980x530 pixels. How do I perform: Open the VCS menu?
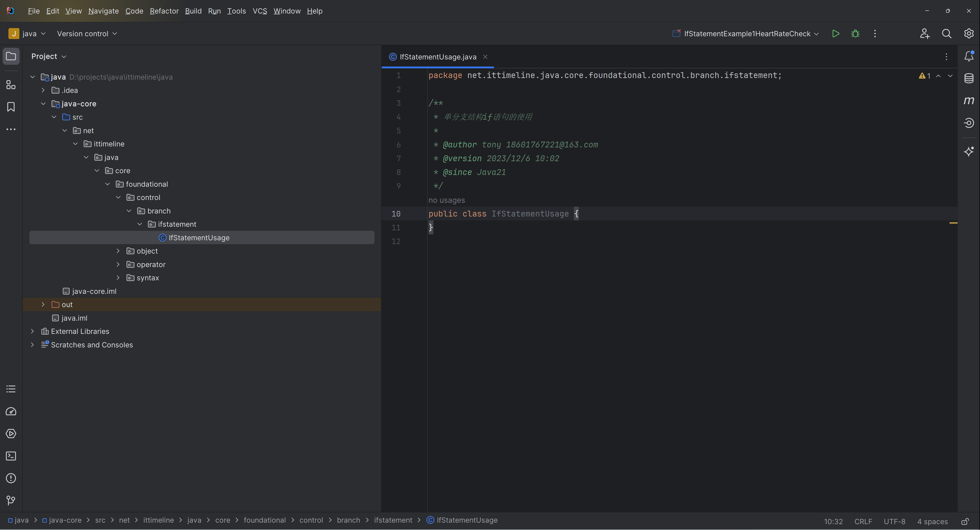point(260,11)
